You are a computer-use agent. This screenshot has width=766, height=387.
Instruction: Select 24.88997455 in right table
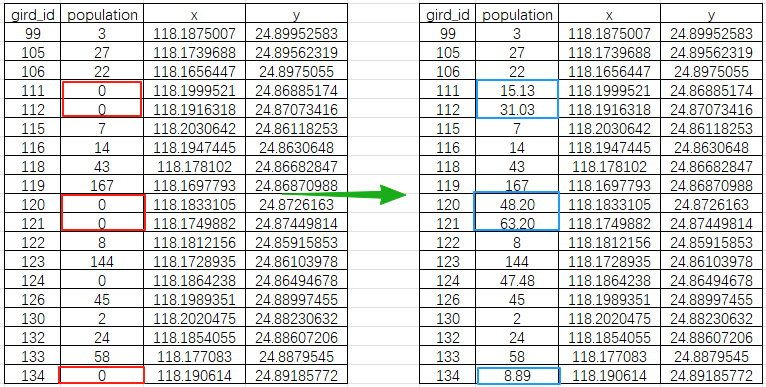click(711, 300)
